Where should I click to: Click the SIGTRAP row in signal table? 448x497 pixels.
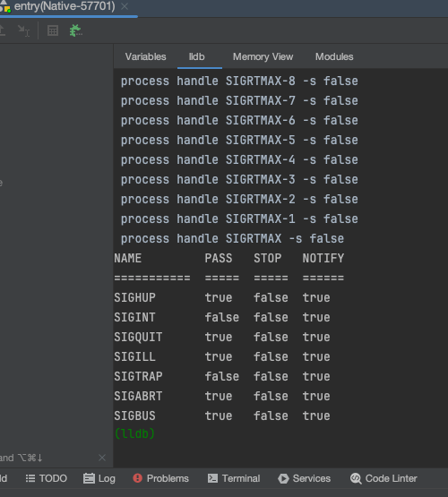pos(222,376)
